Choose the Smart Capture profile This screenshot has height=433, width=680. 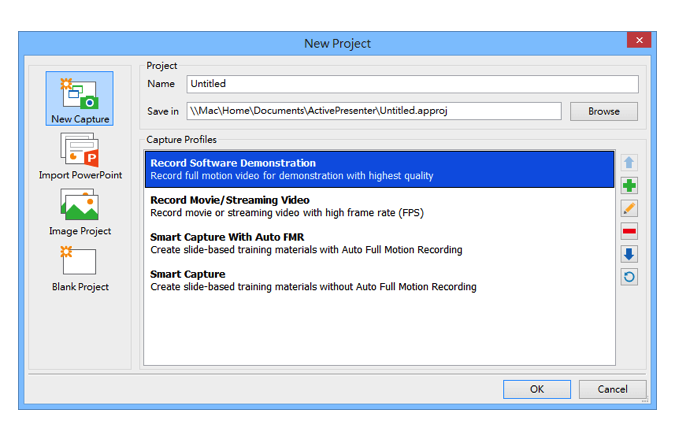pyautogui.click(x=379, y=280)
